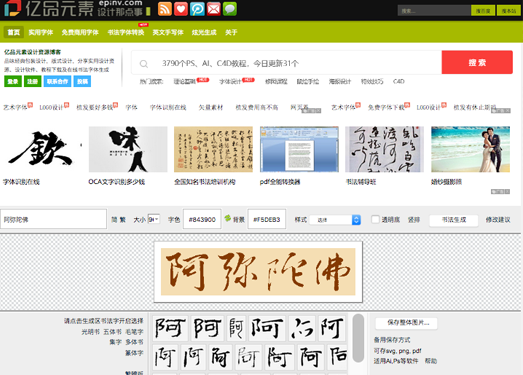
Task: Open the 免费商用字体 navigation tab
Action: (80, 32)
